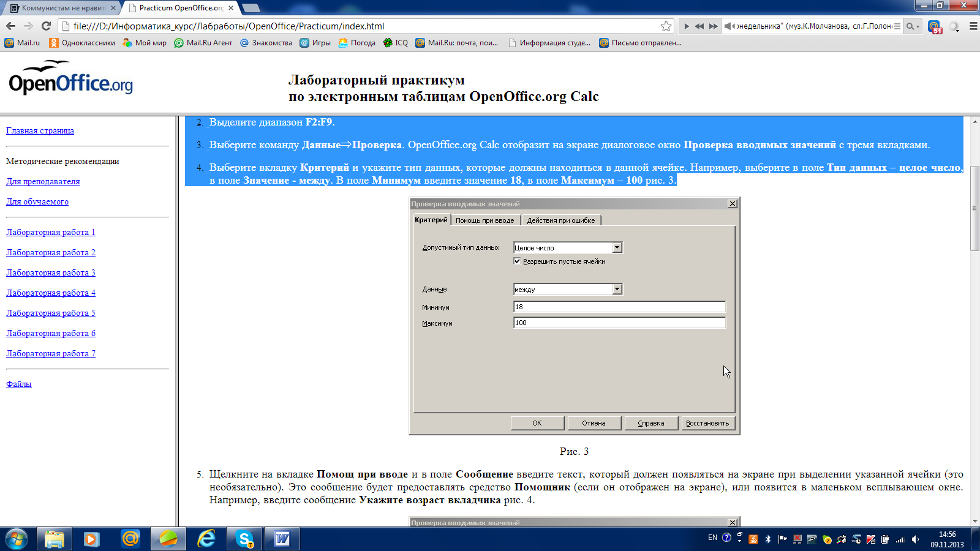Open the Погода bookmark
This screenshot has height=551, width=980.
[x=357, y=43]
